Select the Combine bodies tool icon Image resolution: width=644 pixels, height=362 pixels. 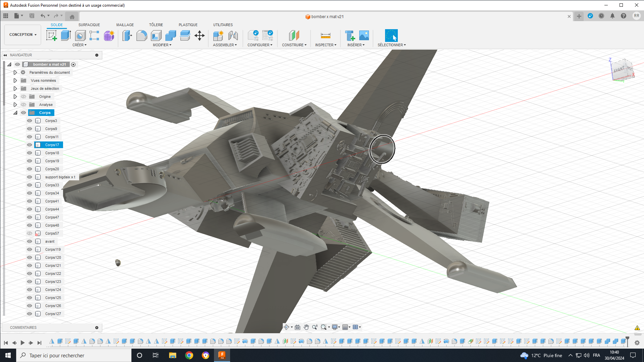coord(170,36)
